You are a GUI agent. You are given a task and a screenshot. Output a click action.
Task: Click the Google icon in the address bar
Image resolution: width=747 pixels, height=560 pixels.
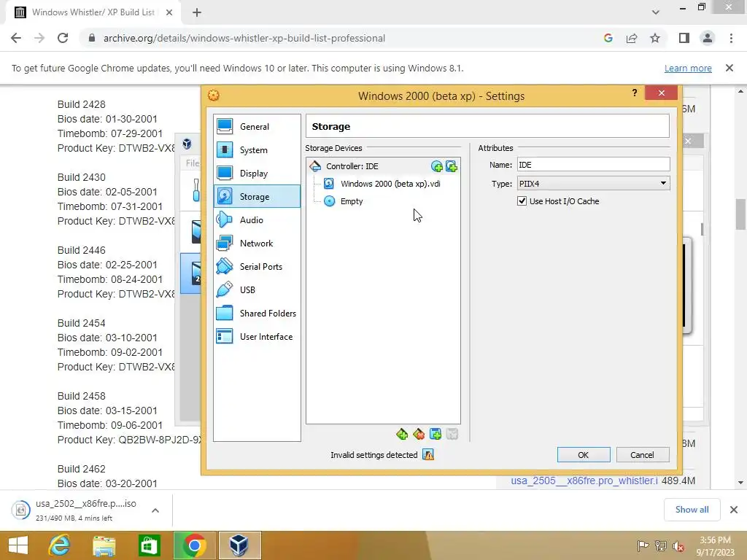(608, 38)
